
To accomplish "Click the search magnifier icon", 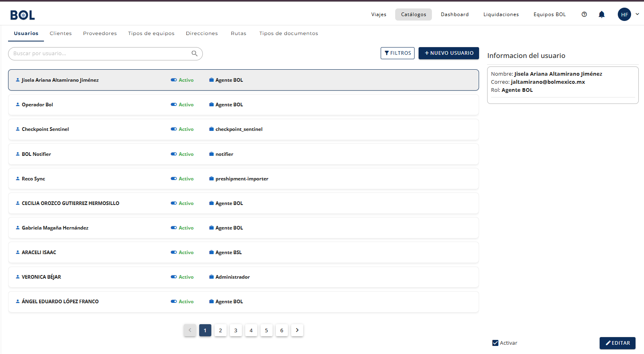I will [194, 54].
